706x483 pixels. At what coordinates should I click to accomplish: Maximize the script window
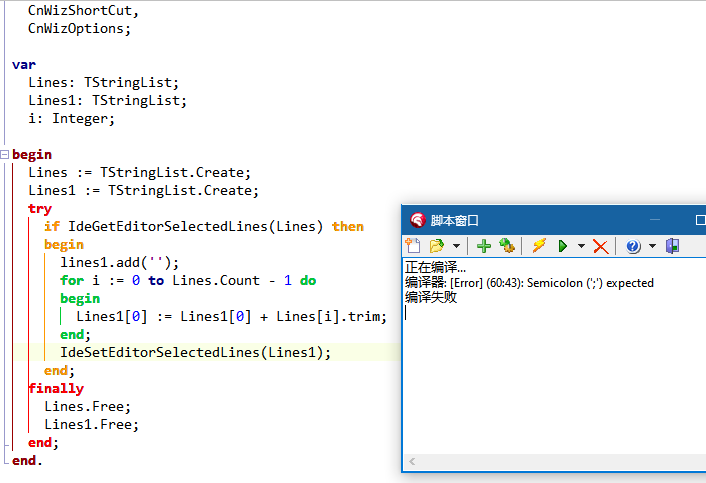[x=701, y=220]
